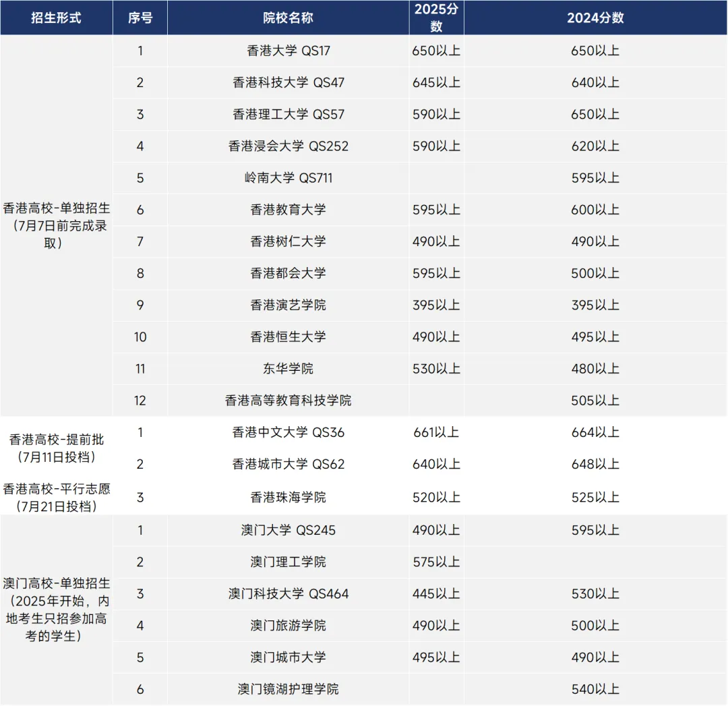Select the 岭南大学 QS711 cell
The image size is (728, 706).
289,178
